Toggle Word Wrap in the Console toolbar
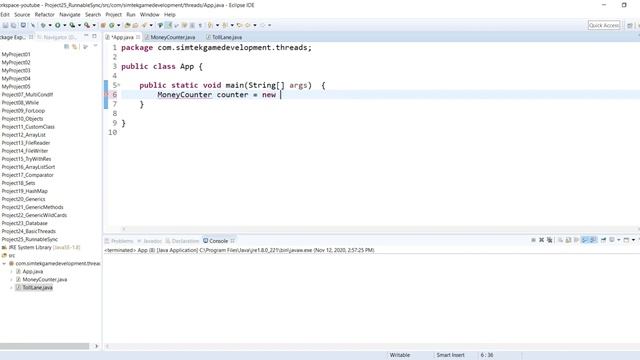 (x=576, y=240)
